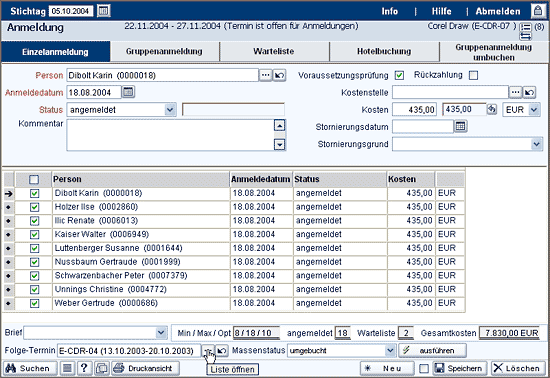
Task: Uncheck the Dibolt Karin row checkbox
Action: click(x=34, y=194)
